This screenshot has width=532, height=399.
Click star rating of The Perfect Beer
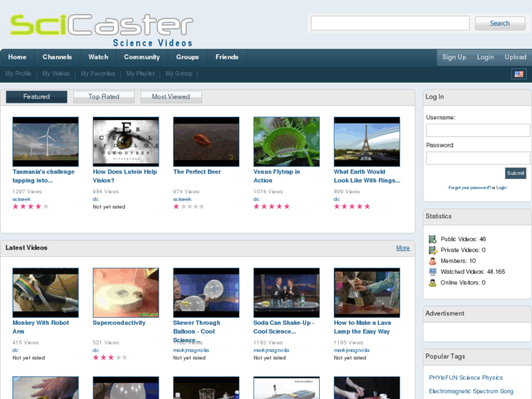[189, 206]
